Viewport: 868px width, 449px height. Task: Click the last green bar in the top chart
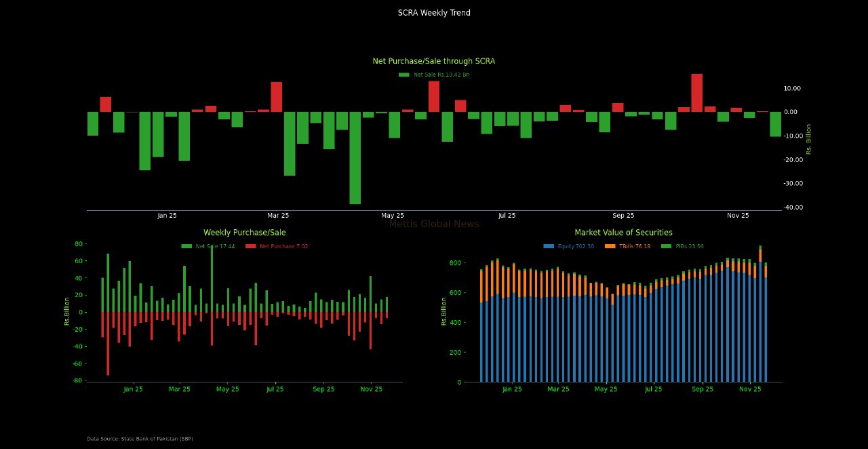tap(775, 124)
